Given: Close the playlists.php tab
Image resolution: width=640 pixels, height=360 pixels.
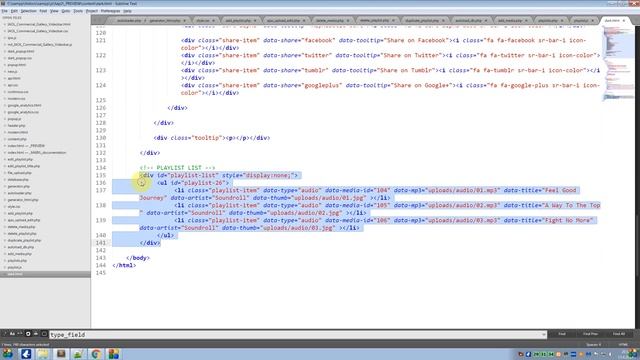Looking at the screenshot, I should (x=562, y=20).
